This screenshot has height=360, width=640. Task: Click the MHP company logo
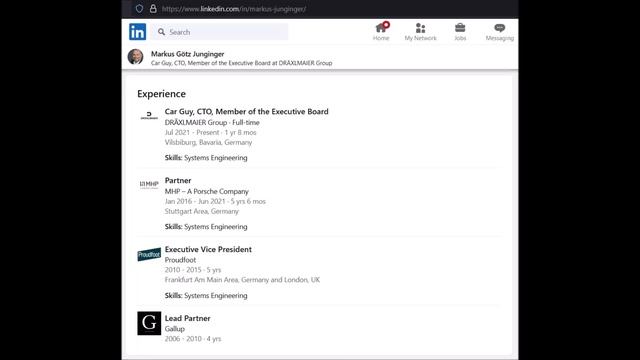click(x=149, y=184)
